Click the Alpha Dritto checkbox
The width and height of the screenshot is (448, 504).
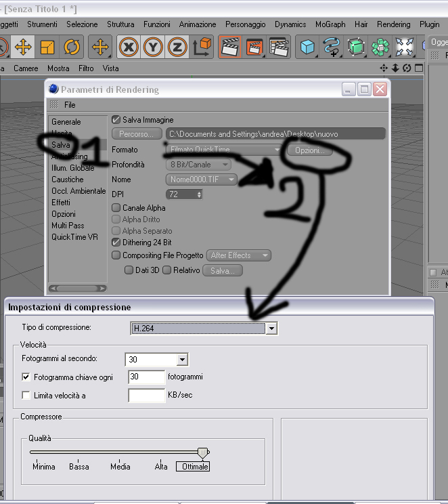[x=116, y=219]
